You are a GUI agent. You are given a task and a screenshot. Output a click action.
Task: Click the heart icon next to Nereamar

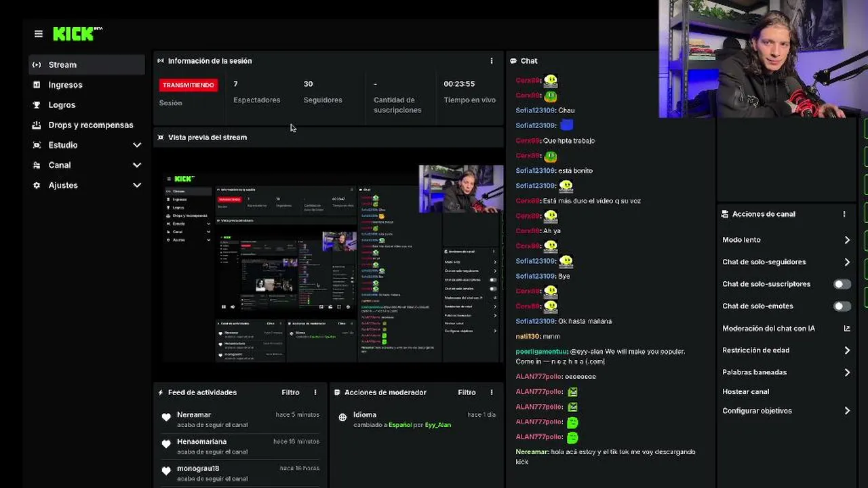point(166,418)
